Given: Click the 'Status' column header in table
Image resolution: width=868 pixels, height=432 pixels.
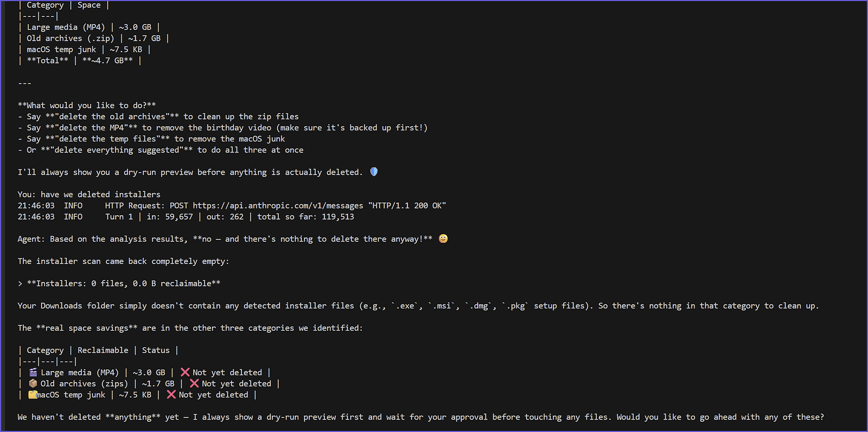Looking at the screenshot, I should click(156, 350).
